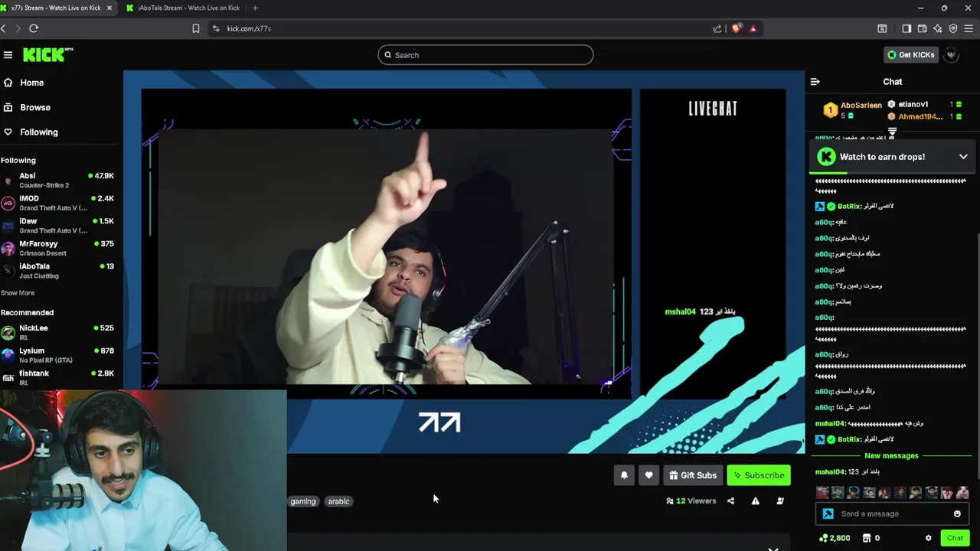Open the chat settings gear
The width and height of the screenshot is (980, 551).
[928, 538]
